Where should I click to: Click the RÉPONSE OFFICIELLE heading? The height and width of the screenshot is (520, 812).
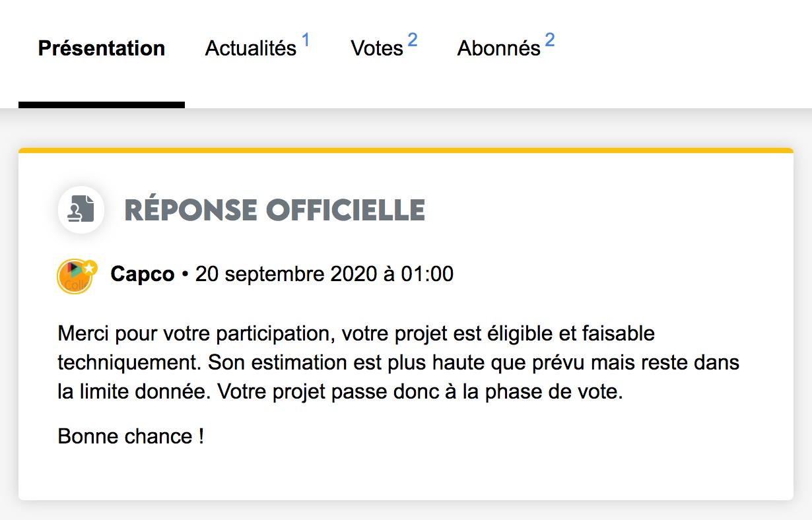pos(275,211)
